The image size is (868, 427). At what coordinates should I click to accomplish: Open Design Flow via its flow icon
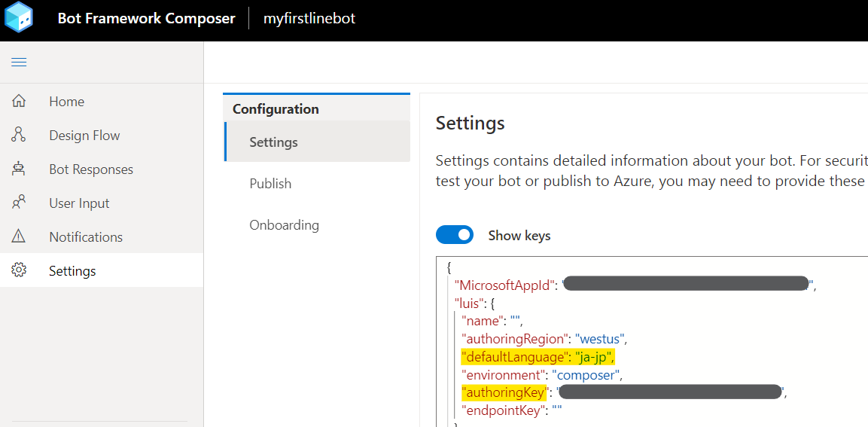point(19,136)
